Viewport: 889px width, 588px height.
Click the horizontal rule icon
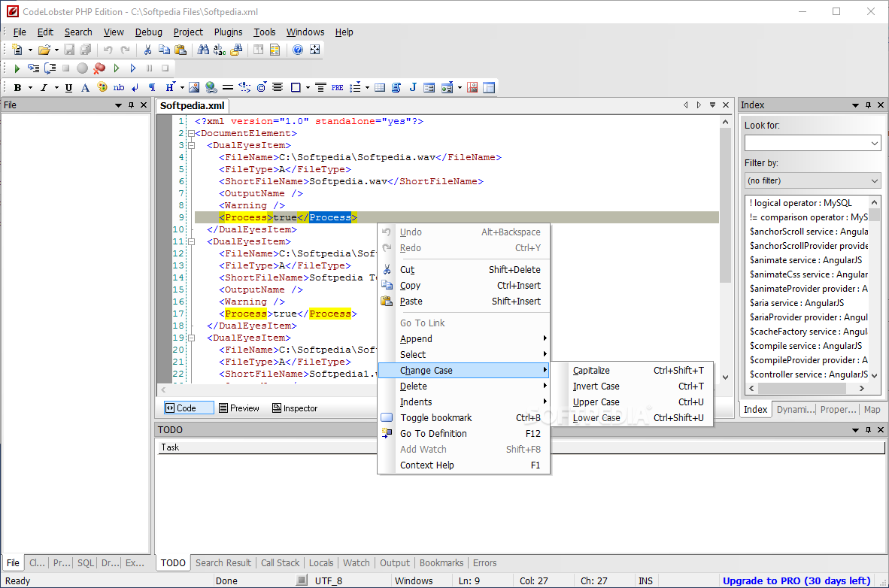coord(228,87)
